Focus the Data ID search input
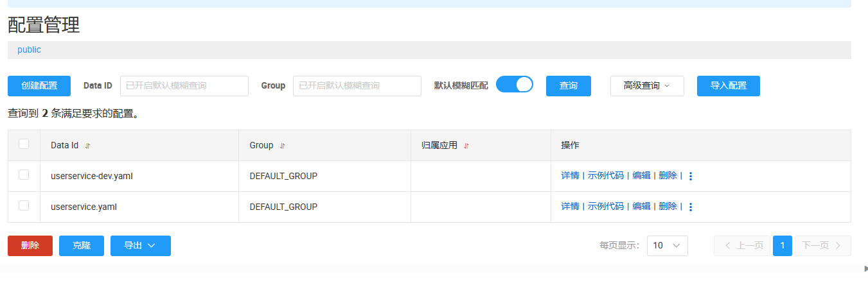 coord(184,86)
